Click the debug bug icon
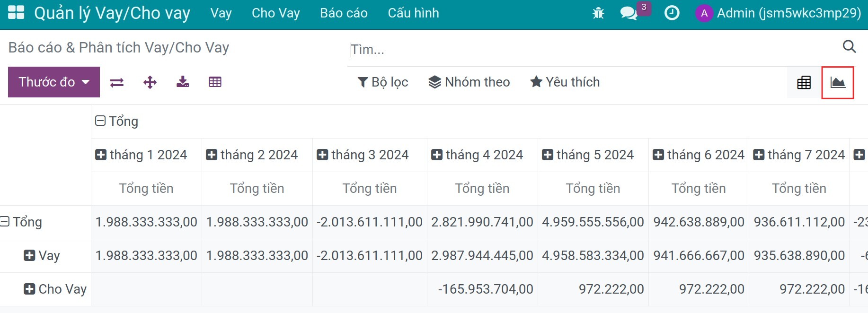The image size is (868, 313). [598, 13]
